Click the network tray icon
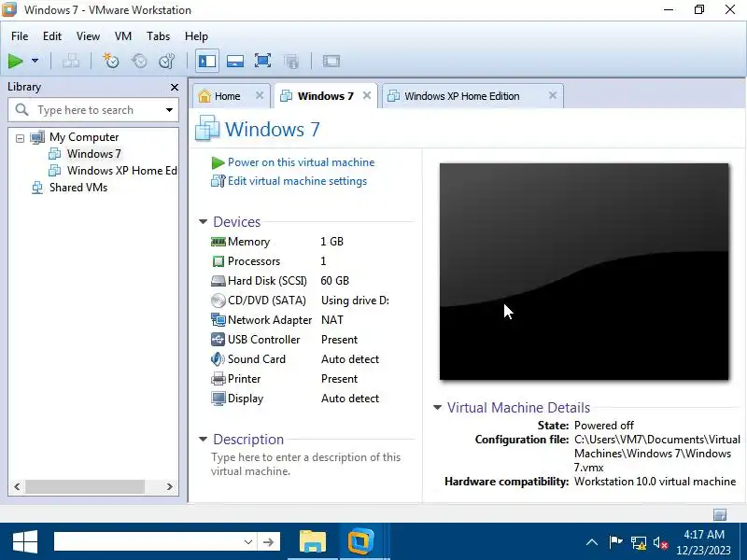Screen dimensions: 747x560 pos(639,542)
